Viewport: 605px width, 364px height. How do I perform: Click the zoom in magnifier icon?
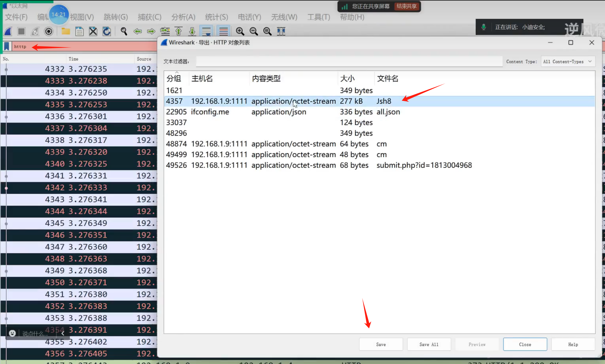point(240,31)
